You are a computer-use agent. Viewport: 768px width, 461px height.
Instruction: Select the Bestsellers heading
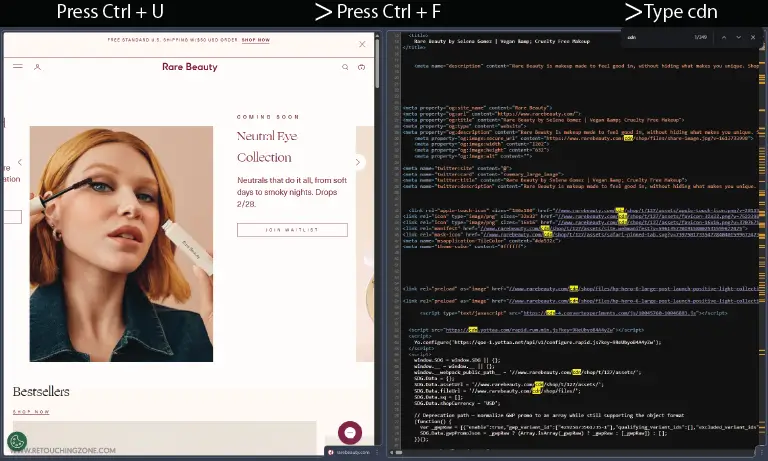click(x=41, y=391)
